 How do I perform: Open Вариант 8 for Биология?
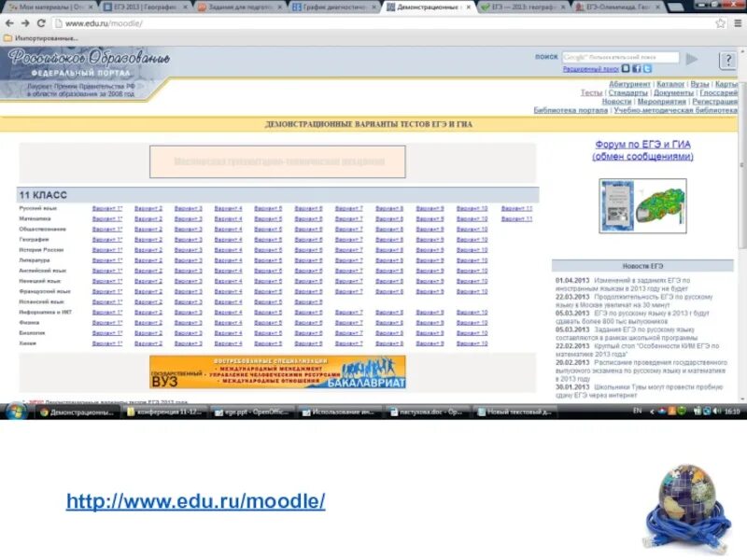click(x=389, y=333)
